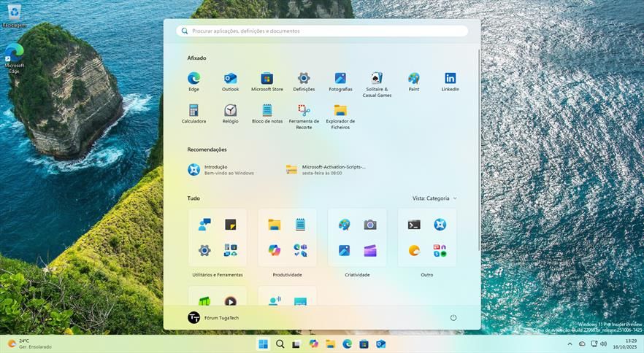
Task: Open the network icon in the system tray
Action: [x=594, y=344]
